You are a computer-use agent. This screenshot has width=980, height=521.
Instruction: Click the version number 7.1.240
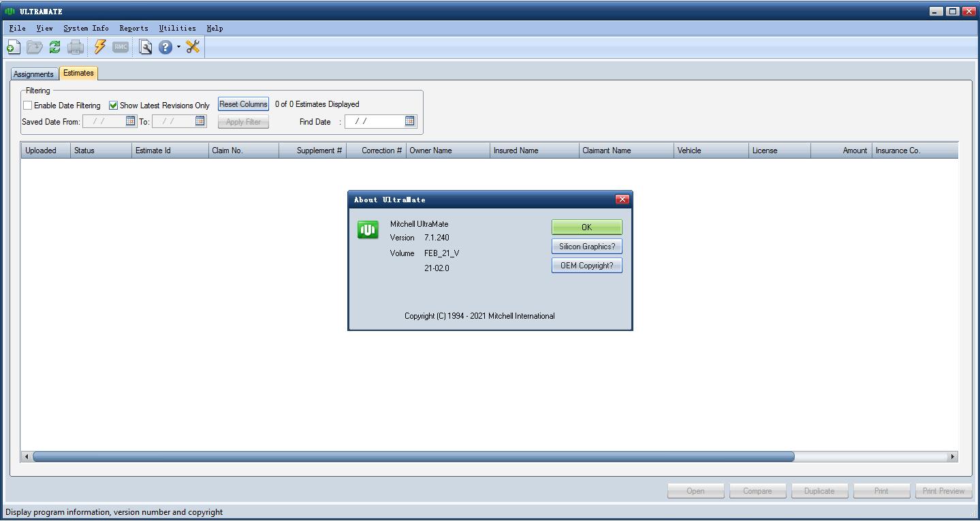click(437, 238)
